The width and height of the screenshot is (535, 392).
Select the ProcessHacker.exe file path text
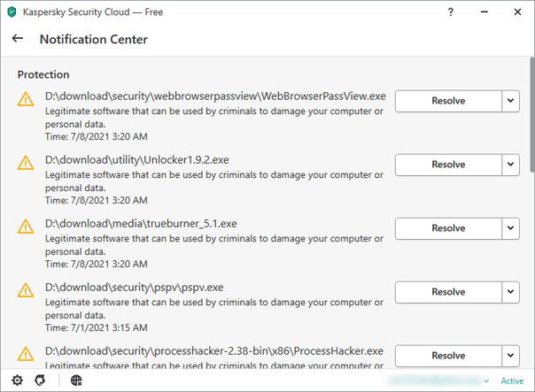[214, 351]
